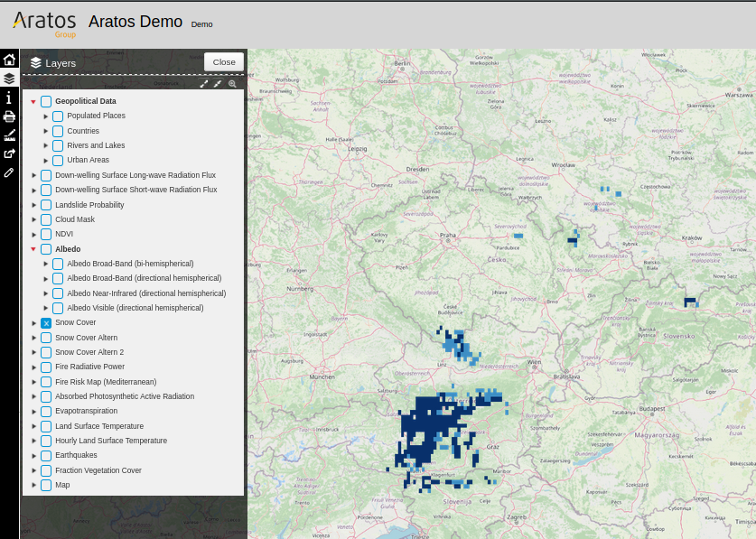Tick the Earthquakes layer checkbox
Screen dimensions: 756x539
click(x=46, y=456)
